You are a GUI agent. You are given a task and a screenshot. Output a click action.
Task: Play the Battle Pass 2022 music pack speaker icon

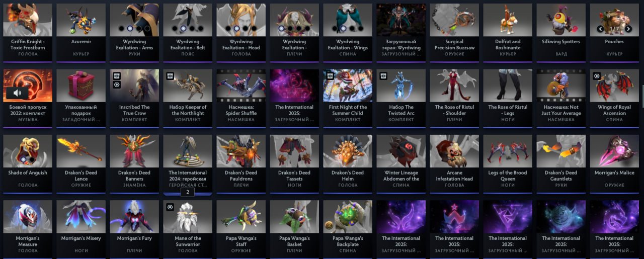pos(18,93)
